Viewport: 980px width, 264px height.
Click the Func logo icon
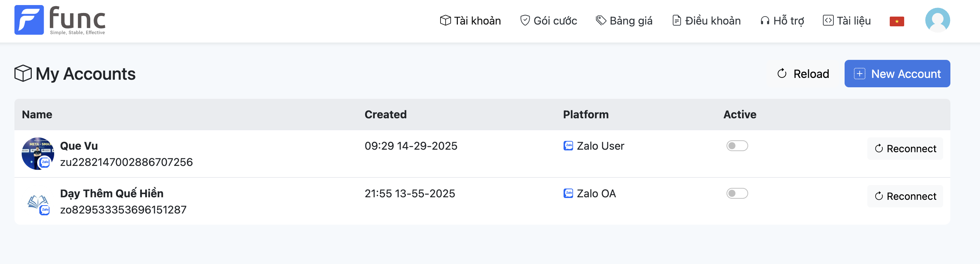click(x=29, y=20)
